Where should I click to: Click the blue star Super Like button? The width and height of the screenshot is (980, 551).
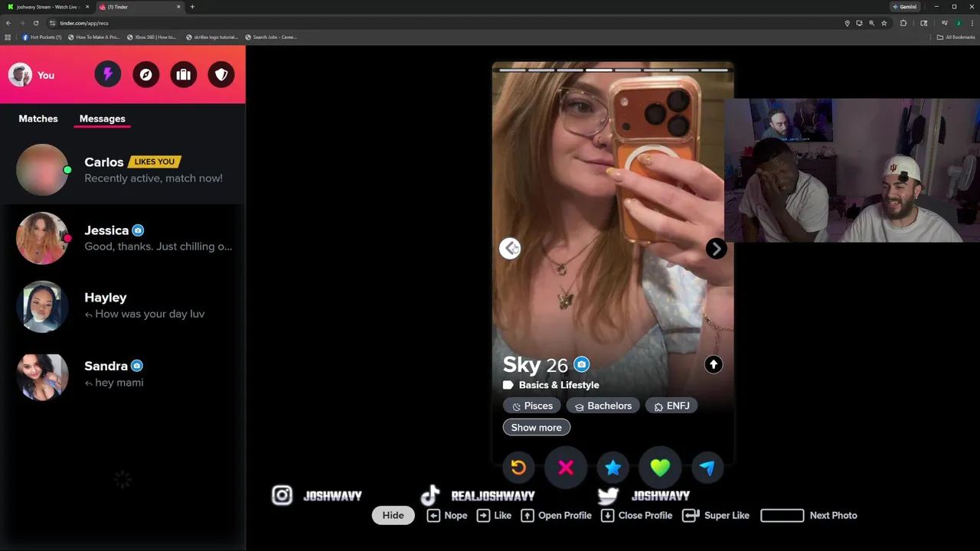coord(613,468)
